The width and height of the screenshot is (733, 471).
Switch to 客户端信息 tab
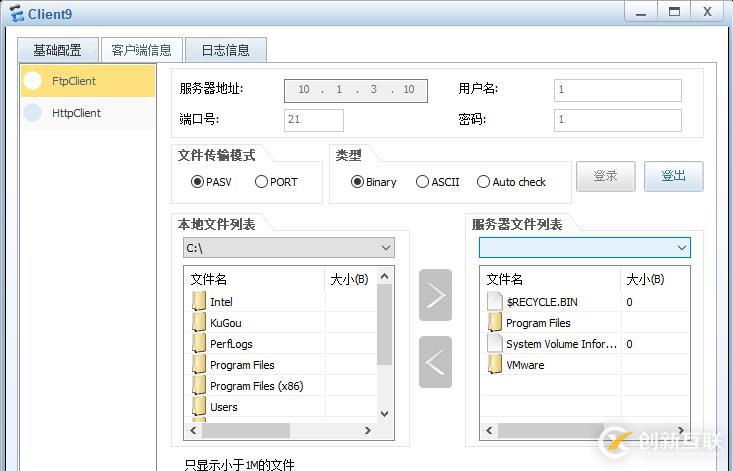142,50
